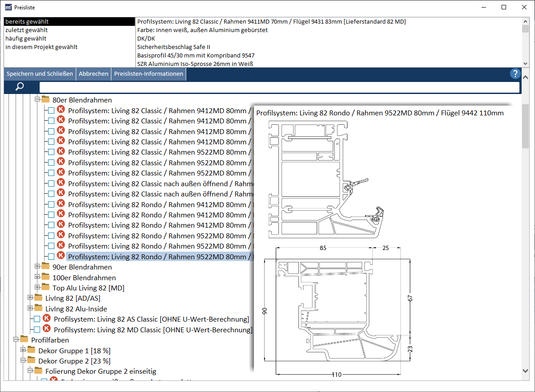Image resolution: width=535 pixels, height=392 pixels.
Task: Collapse the 80er Blendrahmen folder
Action: click(37, 100)
